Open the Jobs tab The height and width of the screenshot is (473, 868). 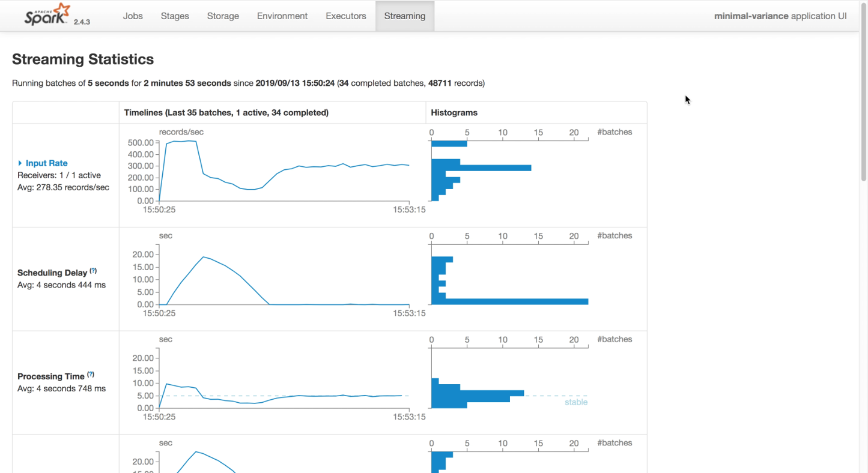pyautogui.click(x=133, y=16)
